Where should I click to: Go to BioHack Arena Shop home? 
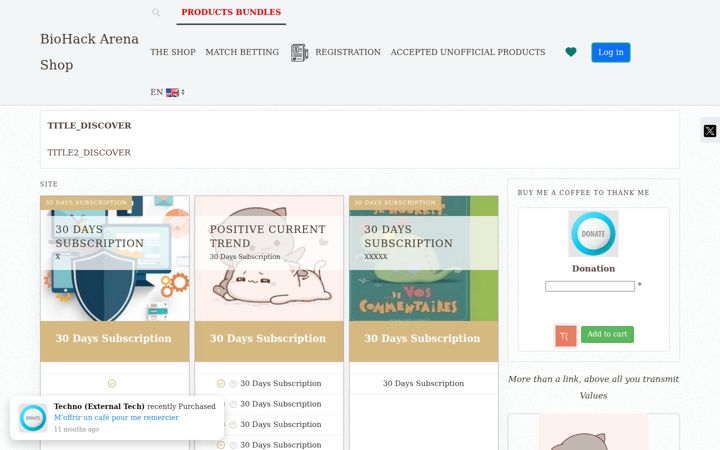[89, 52]
